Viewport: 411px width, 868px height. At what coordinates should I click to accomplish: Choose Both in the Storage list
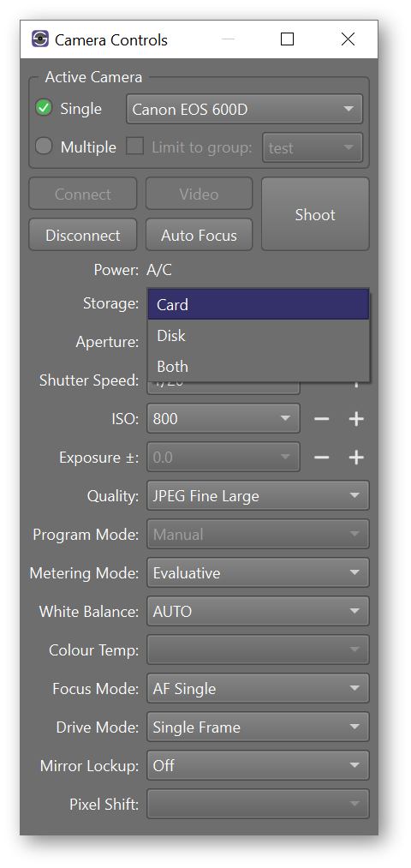[259, 367]
